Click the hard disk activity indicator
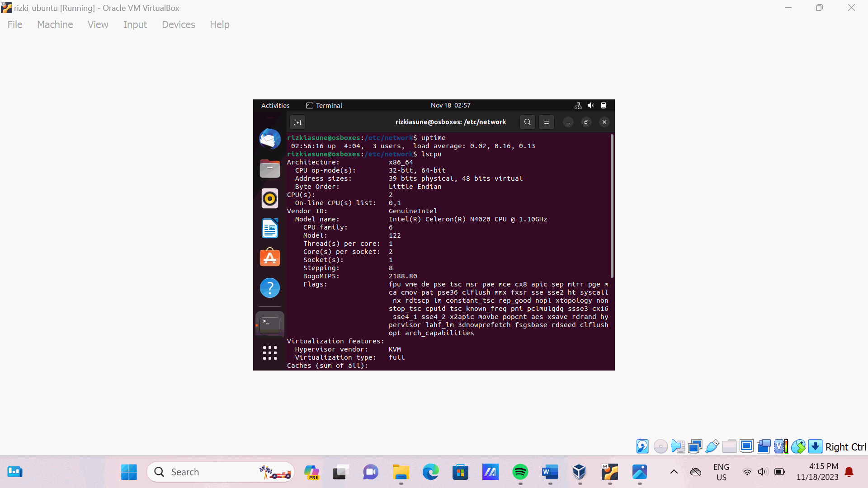868x488 pixels. 642,446
